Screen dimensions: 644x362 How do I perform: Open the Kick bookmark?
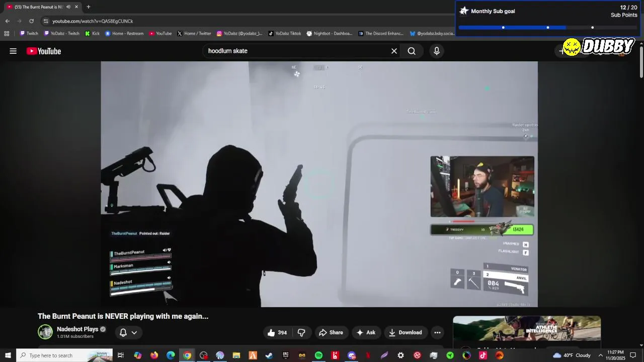pyautogui.click(x=92, y=34)
